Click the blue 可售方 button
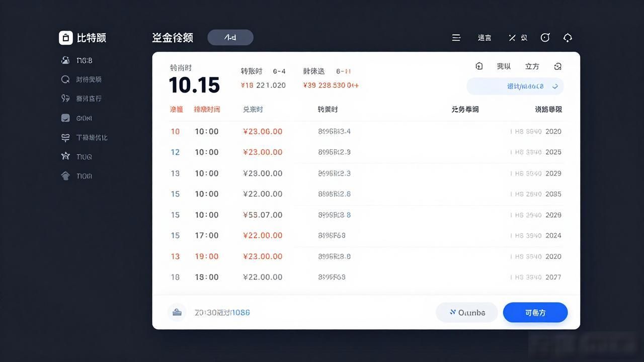The height and width of the screenshot is (362, 644). coord(535,312)
